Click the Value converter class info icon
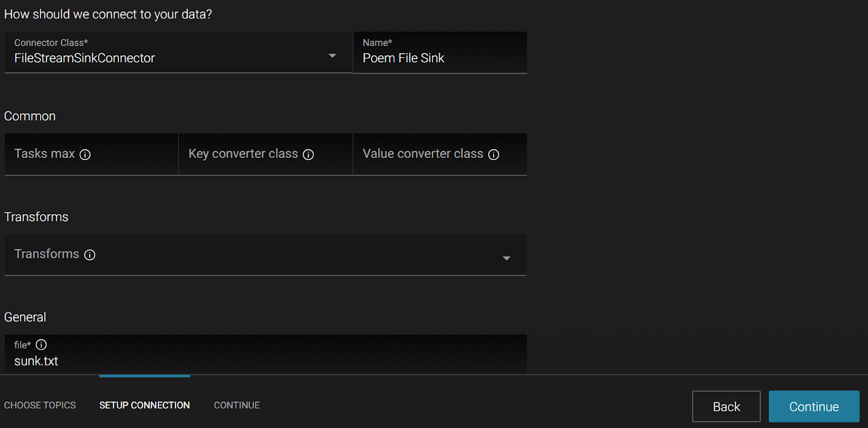The height and width of the screenshot is (428, 868). point(494,155)
